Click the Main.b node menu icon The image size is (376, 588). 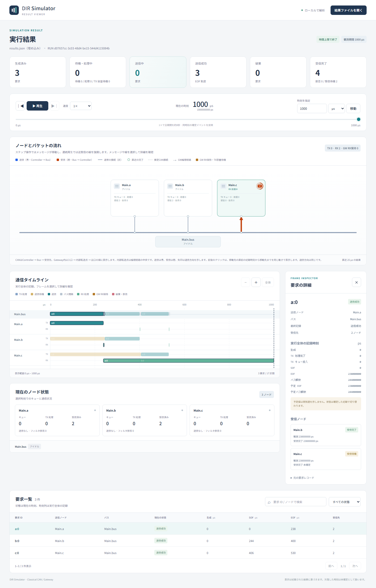[x=170, y=186]
